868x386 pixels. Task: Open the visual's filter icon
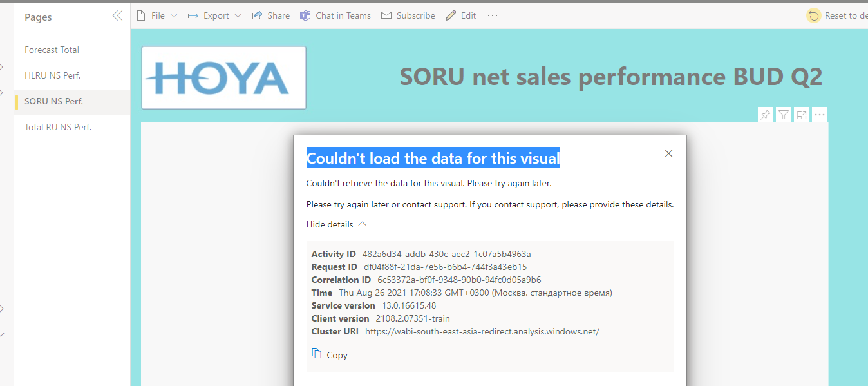tap(784, 115)
